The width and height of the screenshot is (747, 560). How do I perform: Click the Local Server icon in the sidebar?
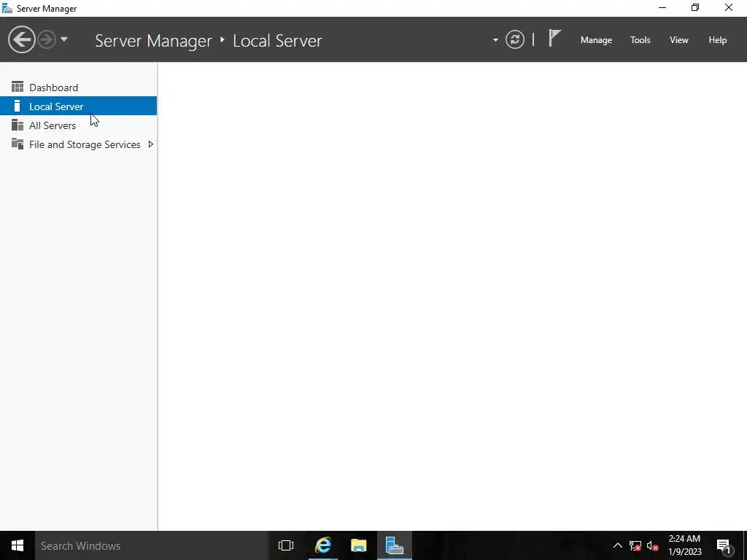tap(18, 106)
